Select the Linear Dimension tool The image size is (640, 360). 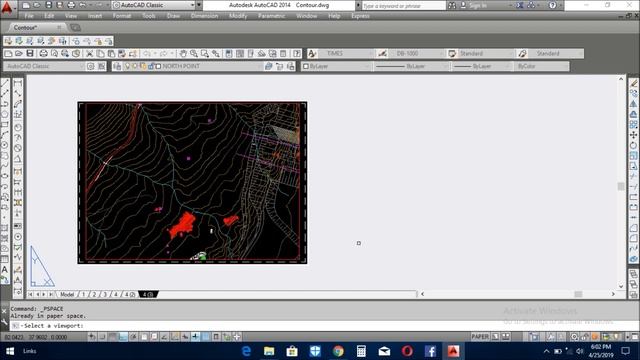18,83
